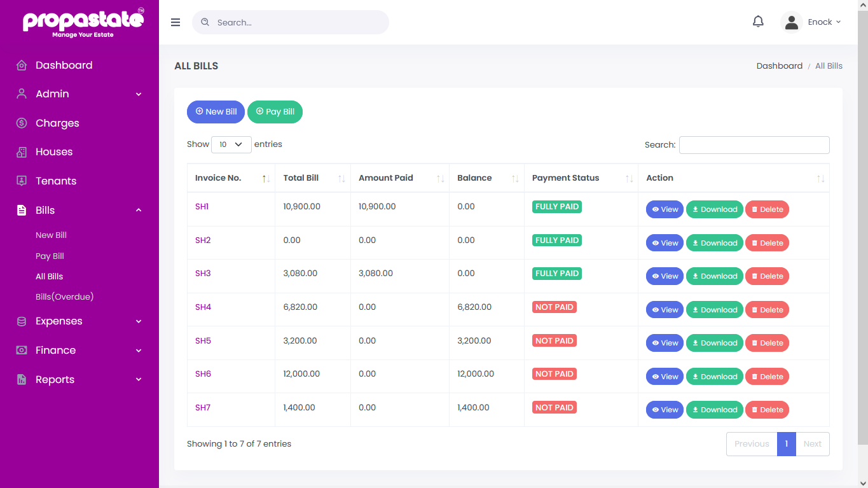The width and height of the screenshot is (868, 488).
Task: Open the notifications bell icon
Action: (758, 22)
